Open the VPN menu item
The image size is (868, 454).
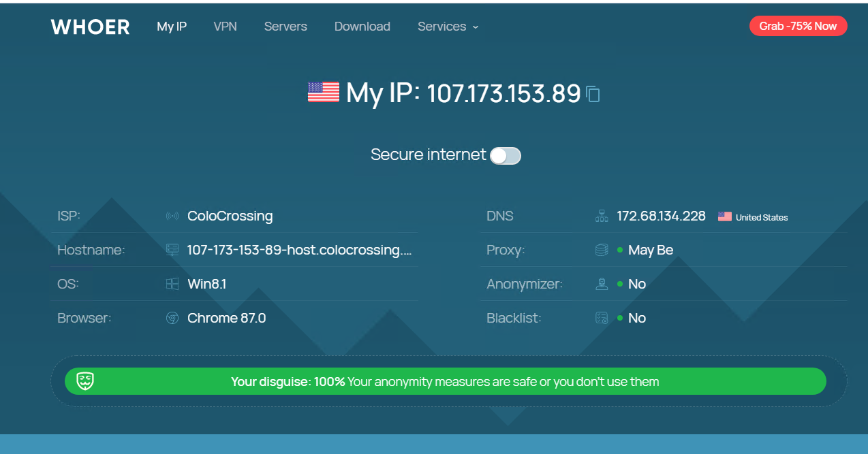pos(226,27)
